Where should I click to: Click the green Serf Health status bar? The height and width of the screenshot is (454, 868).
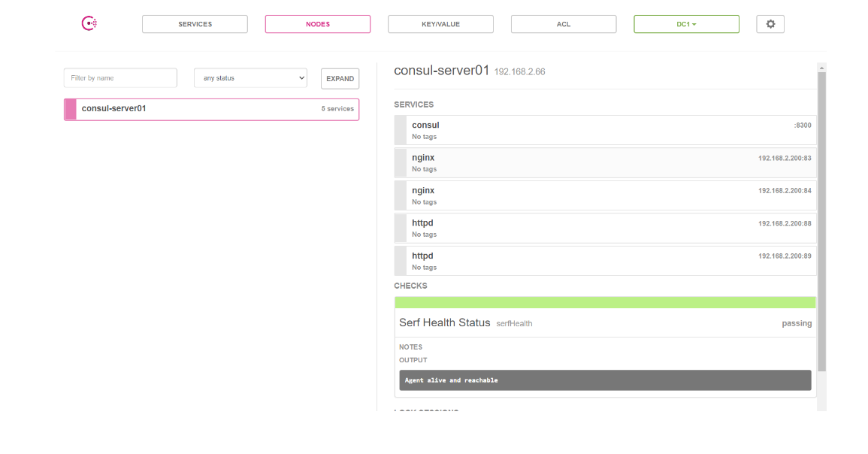(605, 302)
